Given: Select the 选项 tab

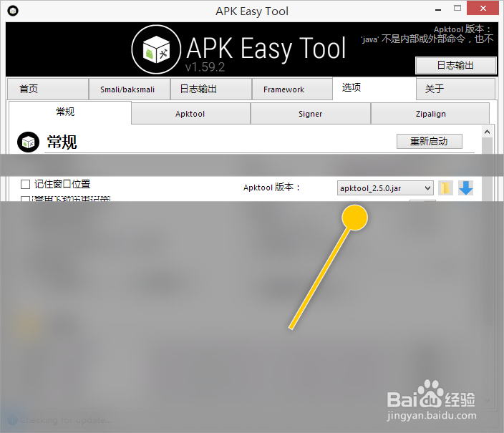Looking at the screenshot, I should [x=374, y=88].
